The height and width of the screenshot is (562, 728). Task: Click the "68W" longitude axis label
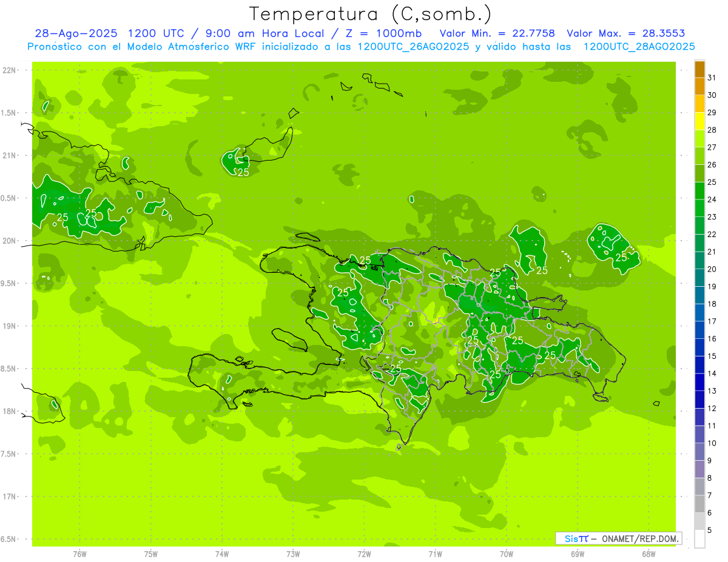[x=649, y=554]
